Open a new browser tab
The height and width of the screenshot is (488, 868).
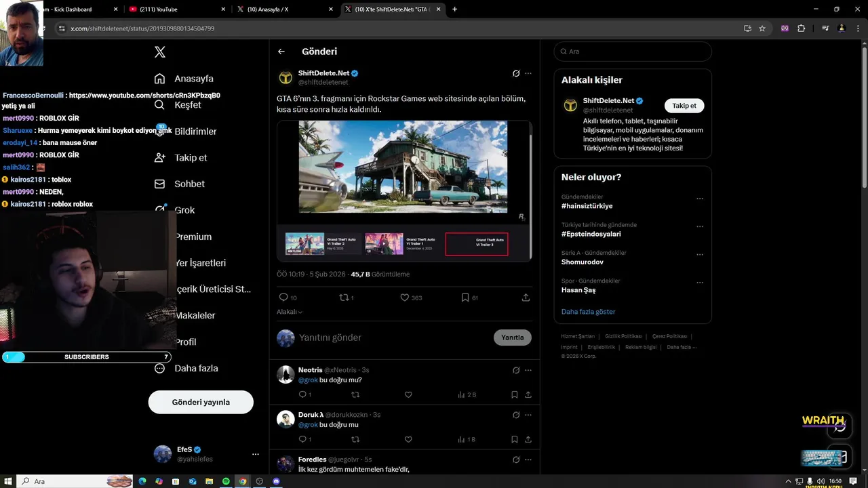coord(454,9)
